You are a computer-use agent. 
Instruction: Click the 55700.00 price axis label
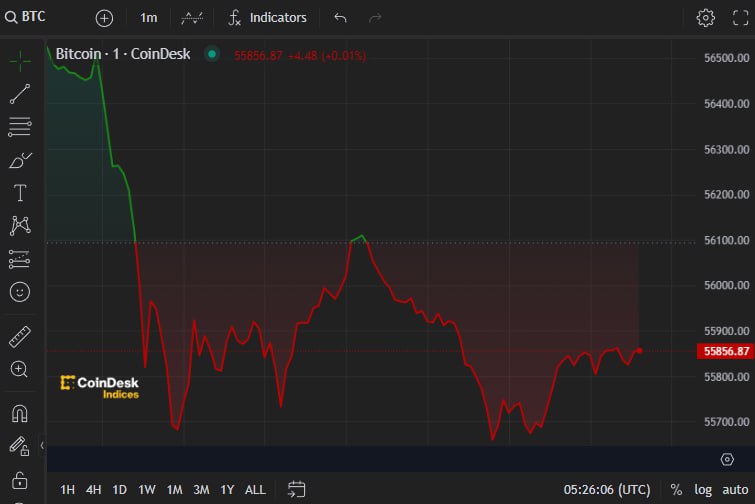[x=727, y=422]
